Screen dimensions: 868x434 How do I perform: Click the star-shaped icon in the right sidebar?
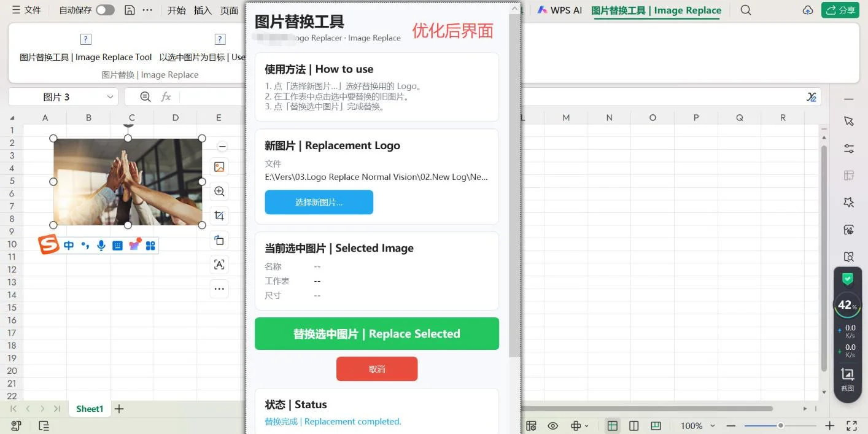[x=849, y=203]
